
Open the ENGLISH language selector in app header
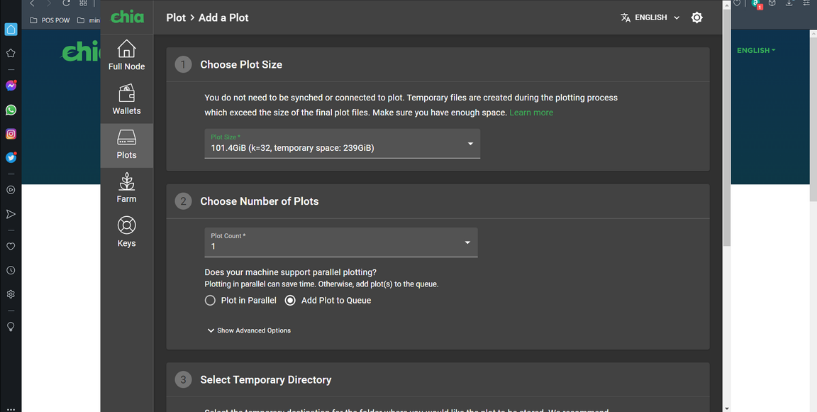click(650, 17)
